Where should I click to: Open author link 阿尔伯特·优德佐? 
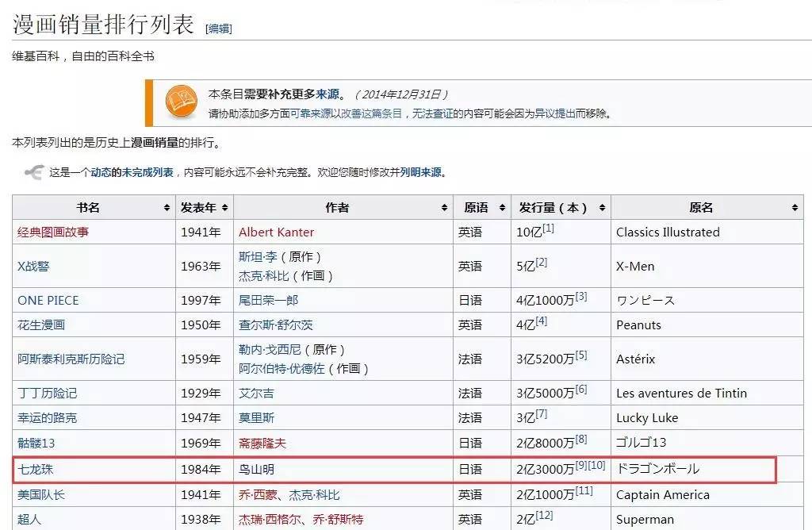(282, 368)
